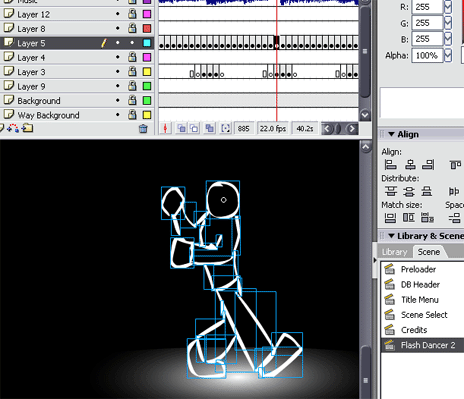464x399 pixels.
Task: Switch to the Library tab
Action: pyautogui.click(x=395, y=252)
